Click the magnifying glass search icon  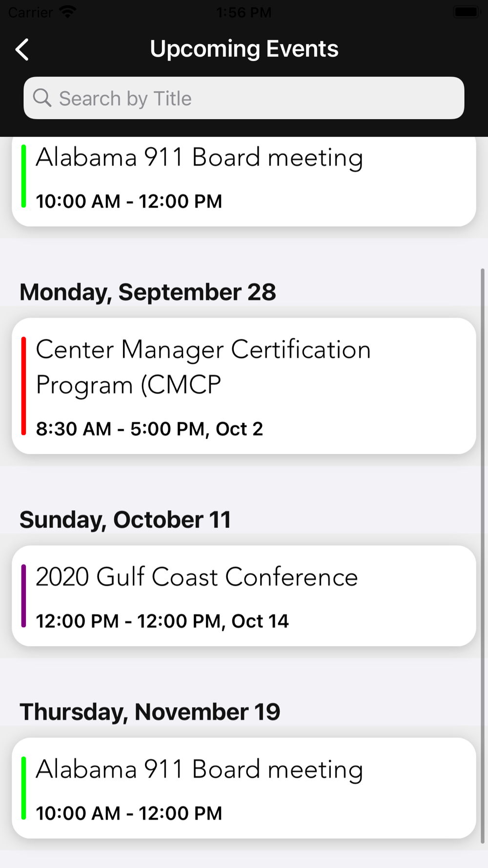click(x=42, y=98)
